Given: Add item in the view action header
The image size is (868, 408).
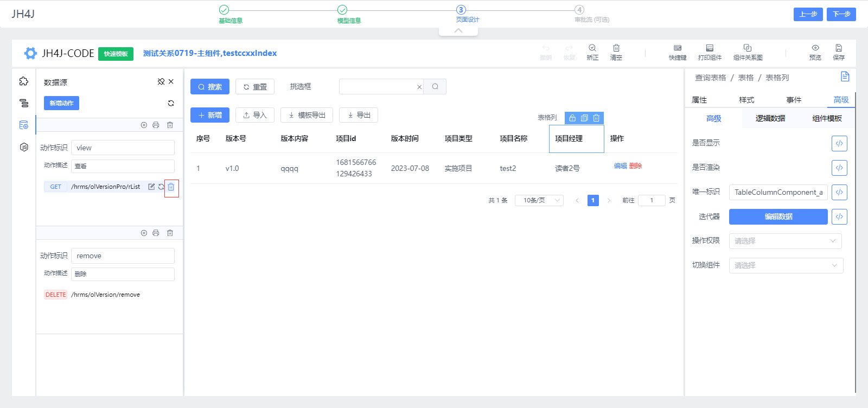Looking at the screenshot, I should 144,125.
